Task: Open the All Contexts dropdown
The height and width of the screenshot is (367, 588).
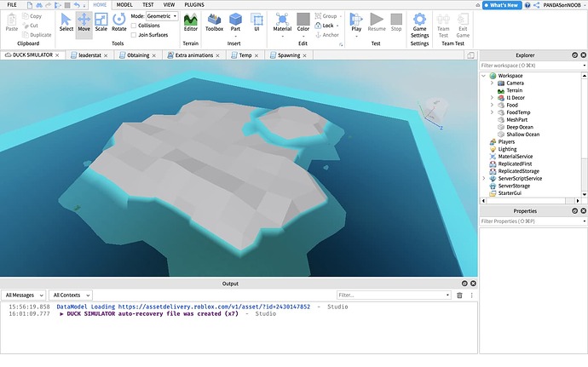Action: [x=71, y=295]
